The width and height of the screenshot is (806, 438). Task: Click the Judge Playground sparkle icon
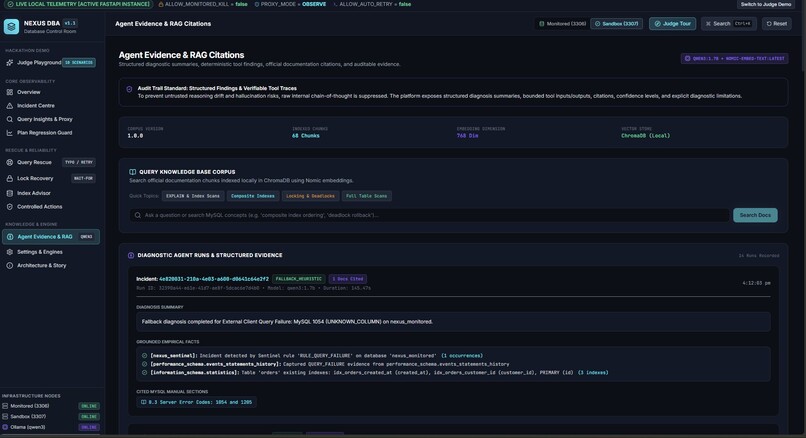point(9,62)
